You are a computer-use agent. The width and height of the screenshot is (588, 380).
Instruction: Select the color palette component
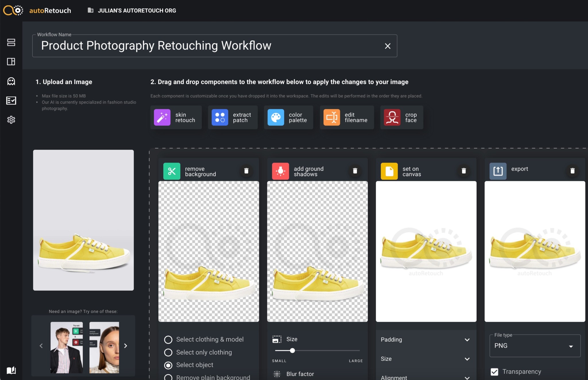pos(289,117)
